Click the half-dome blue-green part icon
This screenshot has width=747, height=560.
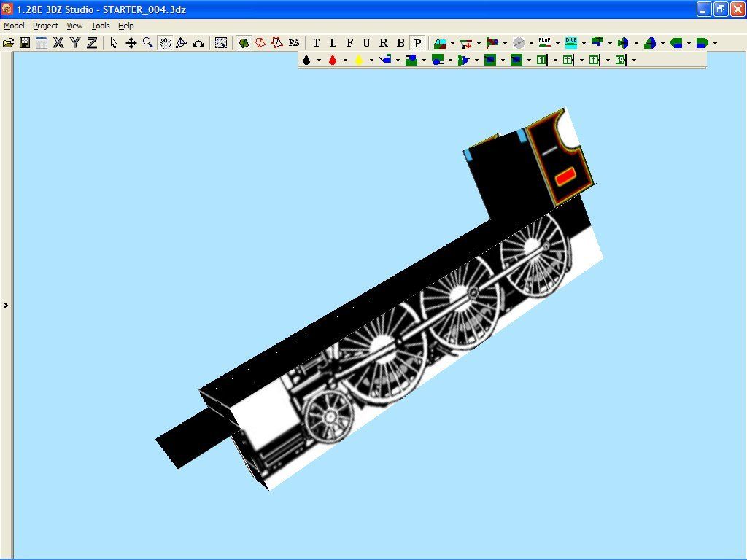650,43
